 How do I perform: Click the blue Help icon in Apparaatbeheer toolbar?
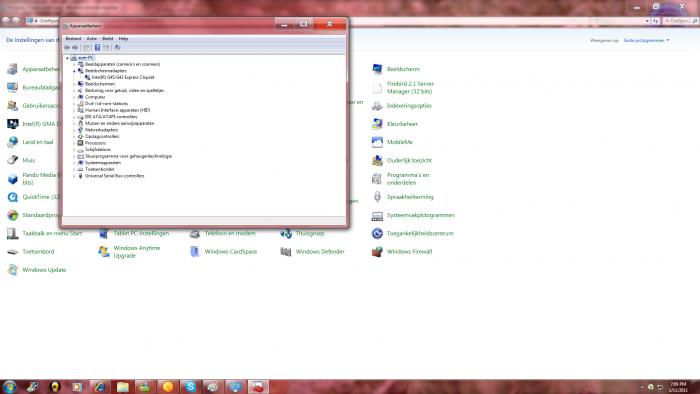pyautogui.click(x=97, y=47)
